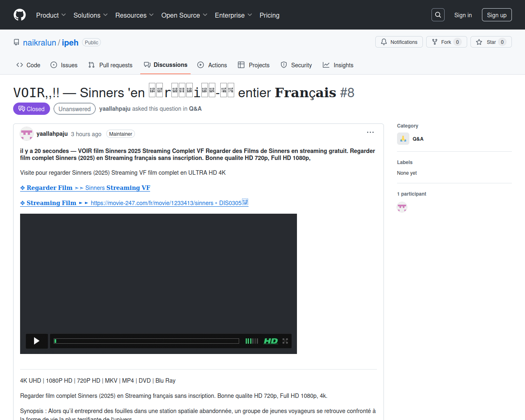Click the Sign up button
The width and height of the screenshot is (525, 420).
coord(497,15)
